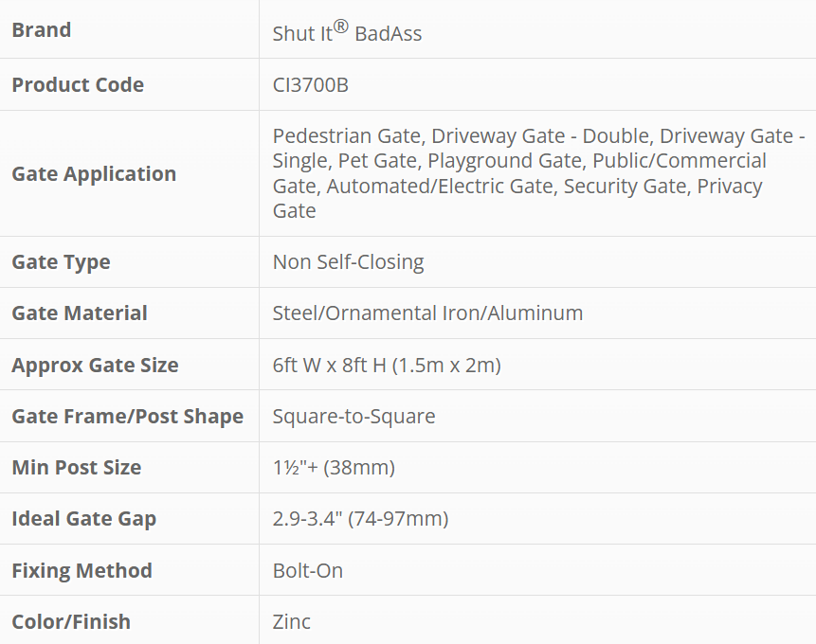Click the Brand row label
The height and width of the screenshot is (644, 816).
pyautogui.click(x=42, y=30)
